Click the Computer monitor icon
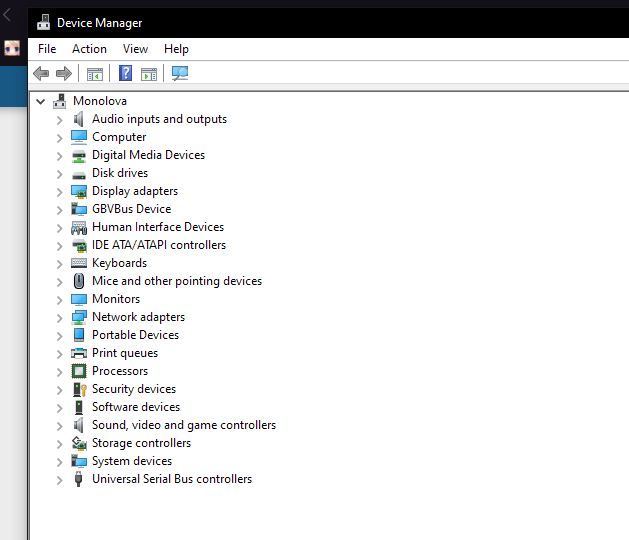Screen dimensions: 629x540 click(79, 137)
